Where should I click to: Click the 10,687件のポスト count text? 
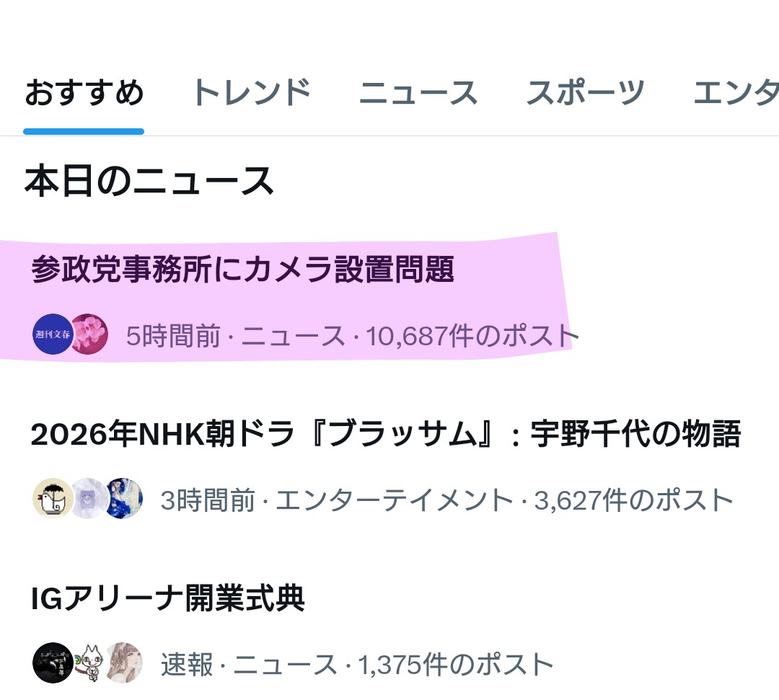click(472, 336)
